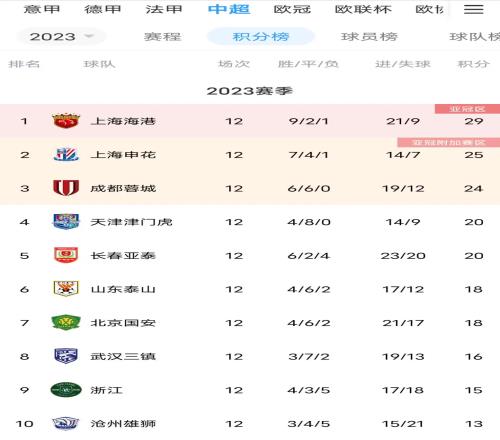500x440 pixels.
Task: Select the 积分榜 standings tab
Action: 261,36
